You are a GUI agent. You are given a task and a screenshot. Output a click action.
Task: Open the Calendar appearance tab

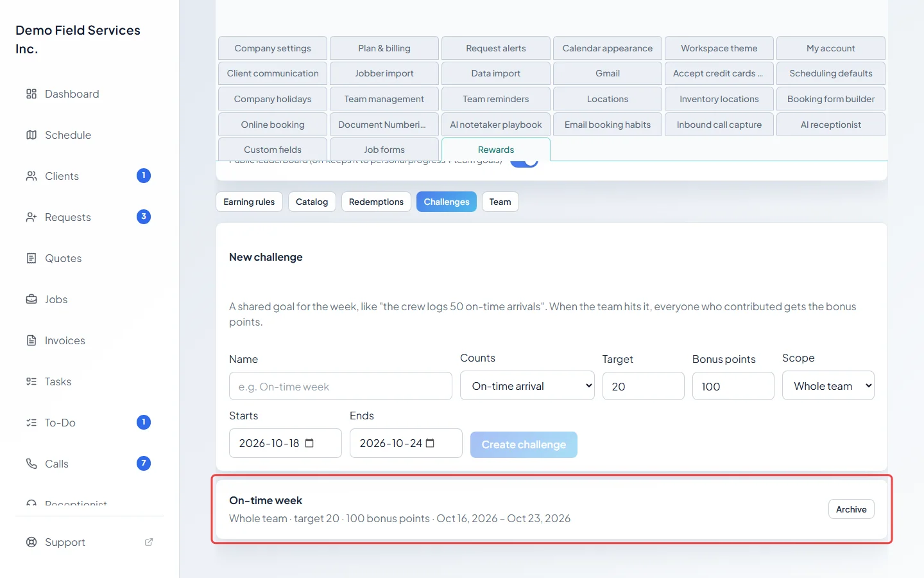point(608,48)
